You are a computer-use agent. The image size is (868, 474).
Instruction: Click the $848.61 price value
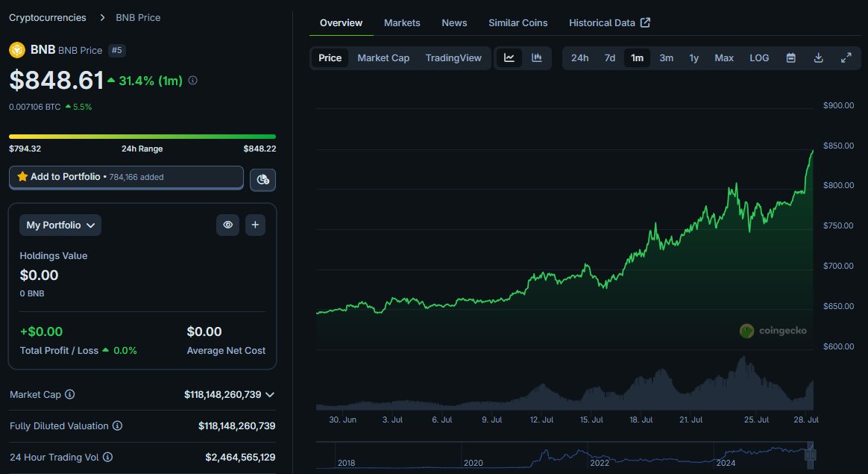click(57, 81)
